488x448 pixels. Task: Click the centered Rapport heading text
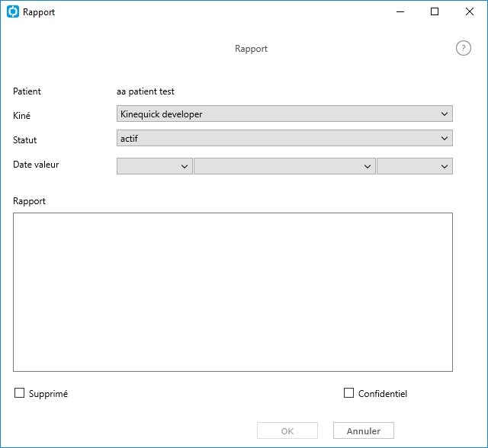251,49
